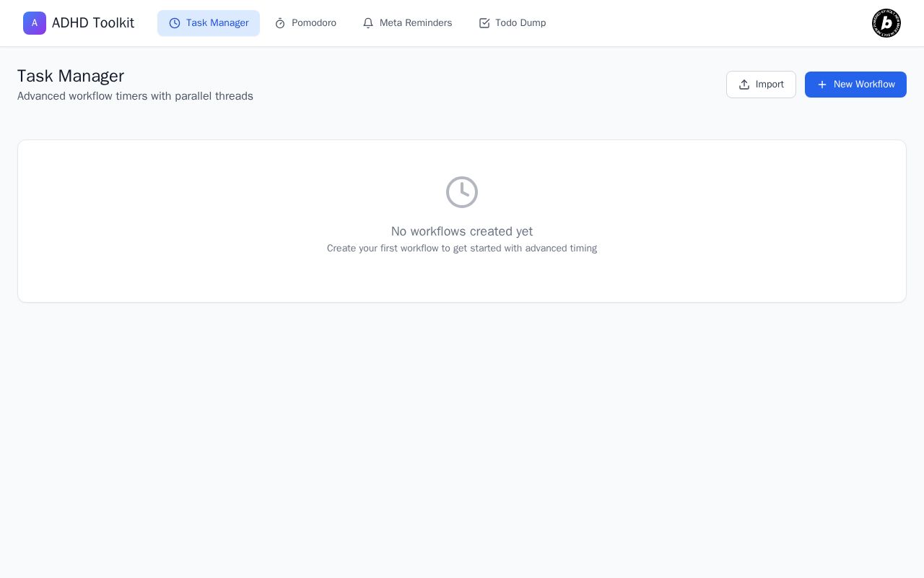Viewport: 924px width, 578px height.
Task: Click the ADHD Toolkit title text
Action: click(x=93, y=23)
